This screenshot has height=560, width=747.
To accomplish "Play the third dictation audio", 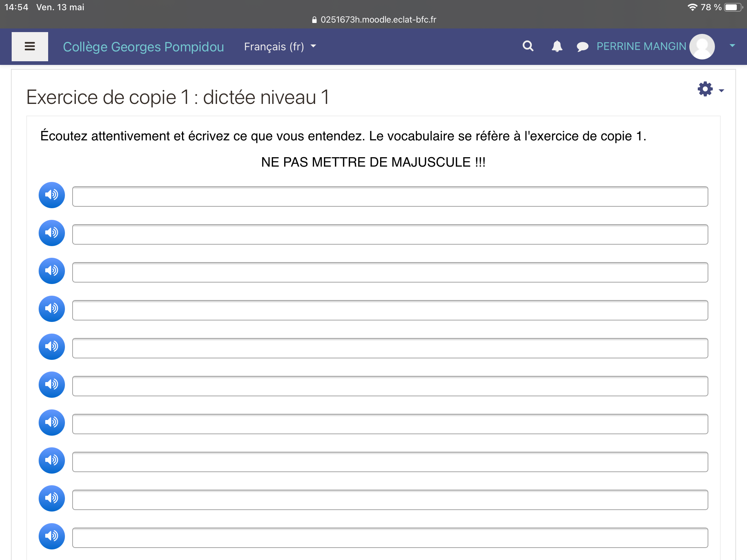I will pos(52,271).
